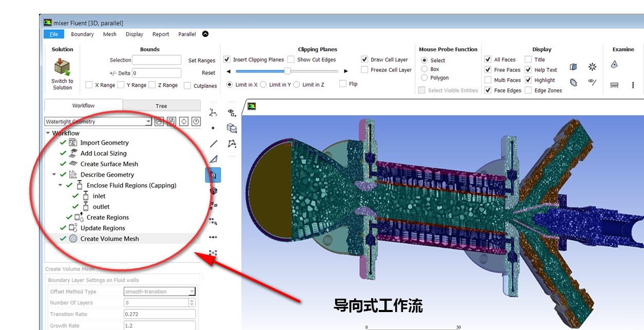Click the measure ruler icon under Examine
Screen dimensions: 644x330
pos(614,85)
